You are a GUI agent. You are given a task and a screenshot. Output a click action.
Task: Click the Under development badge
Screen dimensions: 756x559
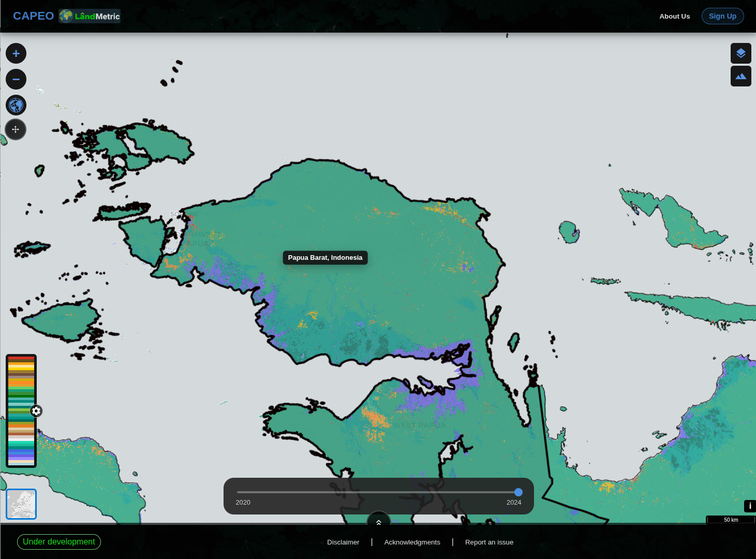point(59,542)
